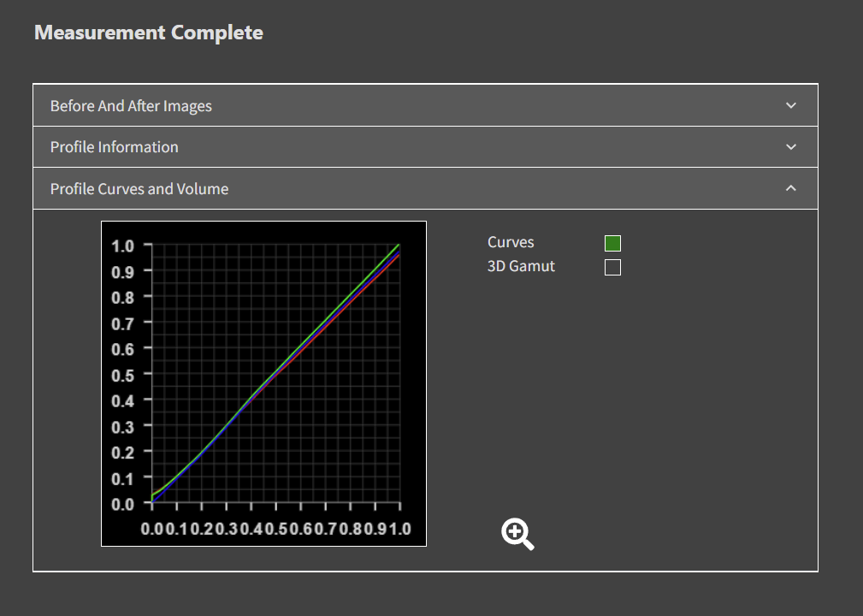This screenshot has width=863, height=616.
Task: Collapse Profile Curves and Volume chevron
Action: tap(790, 188)
